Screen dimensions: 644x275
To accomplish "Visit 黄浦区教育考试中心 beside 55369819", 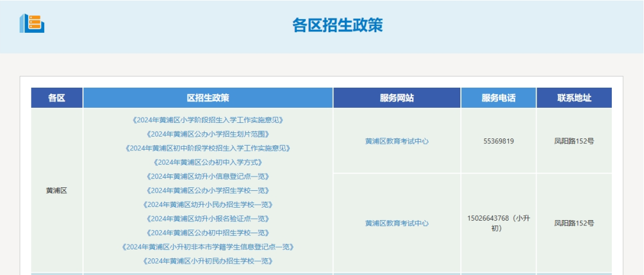I will (397, 141).
